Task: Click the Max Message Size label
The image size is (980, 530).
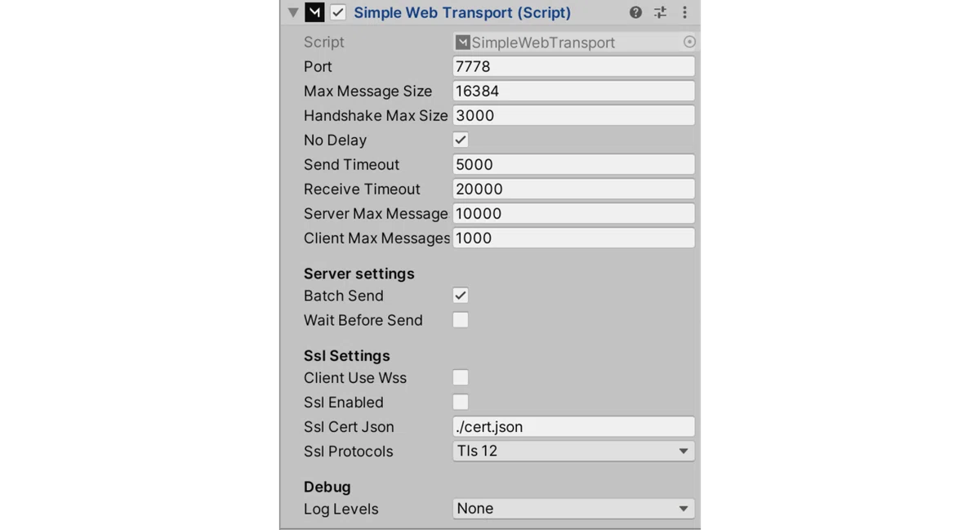Action: 367,91
